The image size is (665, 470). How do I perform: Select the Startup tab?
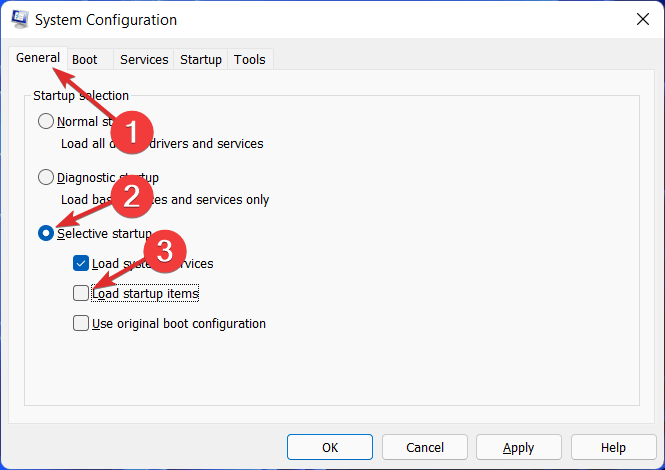pos(201,60)
